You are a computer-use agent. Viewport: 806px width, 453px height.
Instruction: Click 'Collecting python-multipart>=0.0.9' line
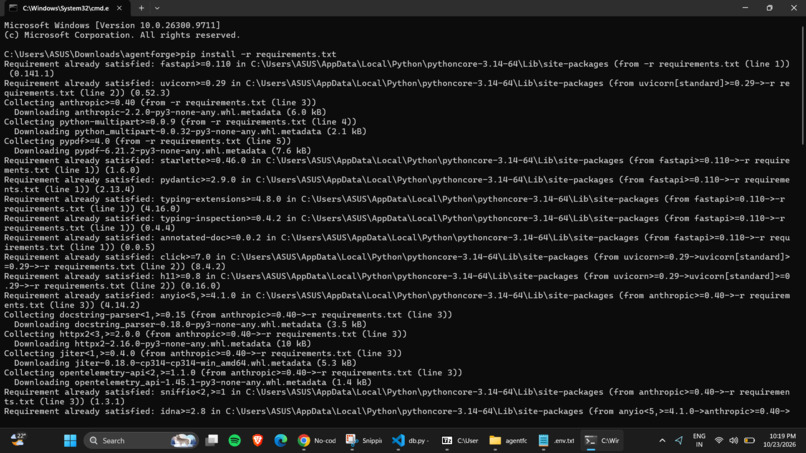pyautogui.click(x=180, y=122)
